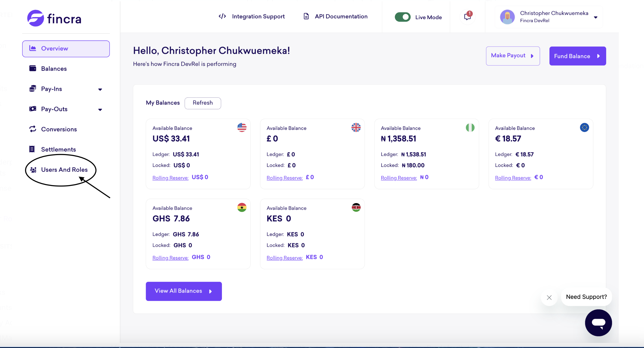Viewport: 644px width, 348px height.
Task: Expand the Pay-Outs submenu arrow
Action: point(100,110)
